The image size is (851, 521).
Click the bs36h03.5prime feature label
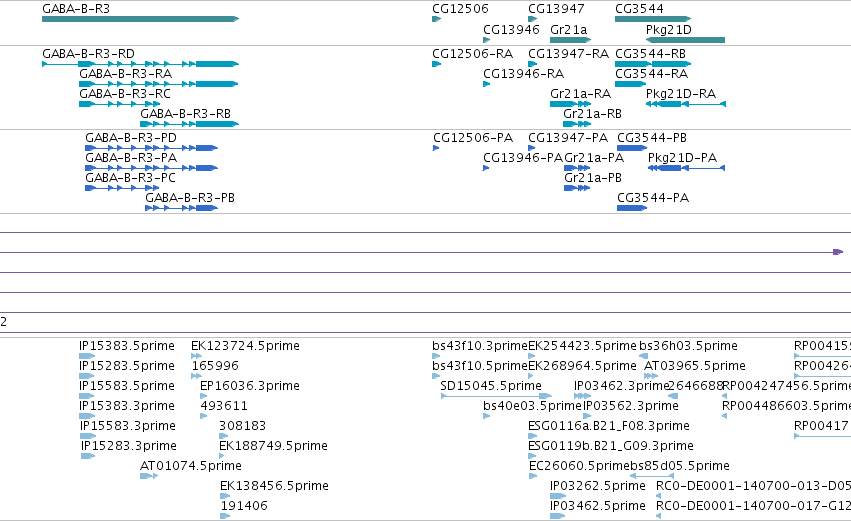point(688,346)
